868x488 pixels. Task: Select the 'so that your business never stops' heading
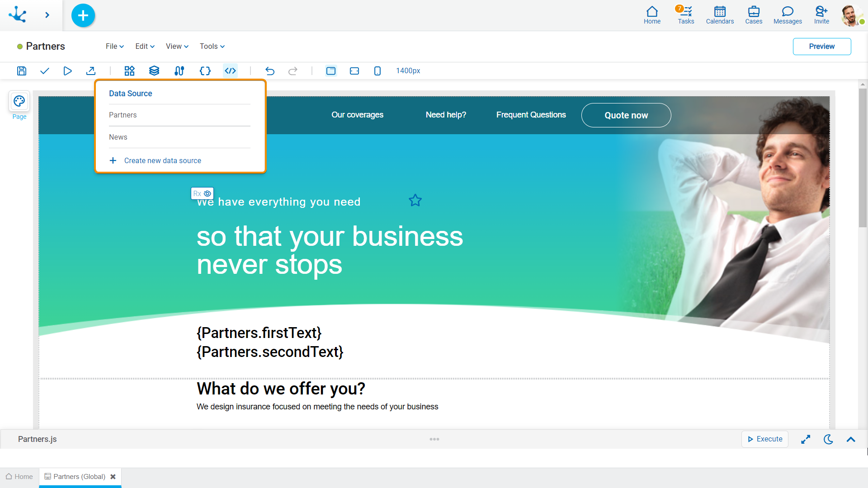point(330,250)
